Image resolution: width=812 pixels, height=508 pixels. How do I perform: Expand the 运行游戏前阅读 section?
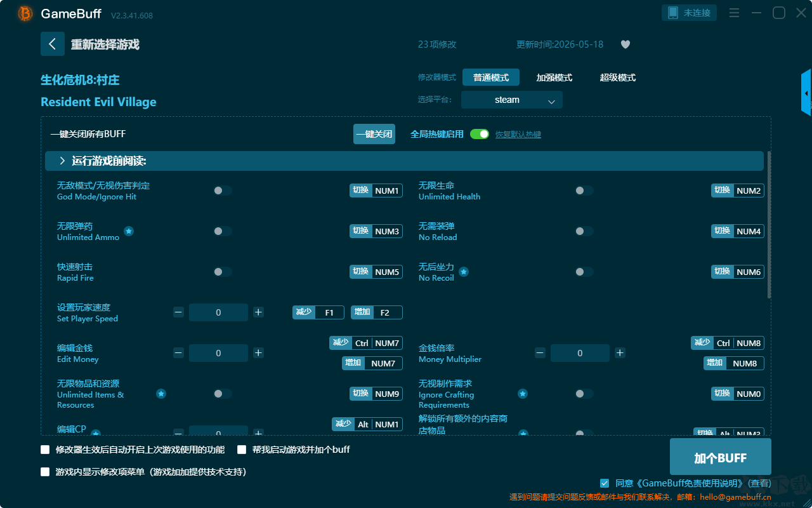point(404,161)
